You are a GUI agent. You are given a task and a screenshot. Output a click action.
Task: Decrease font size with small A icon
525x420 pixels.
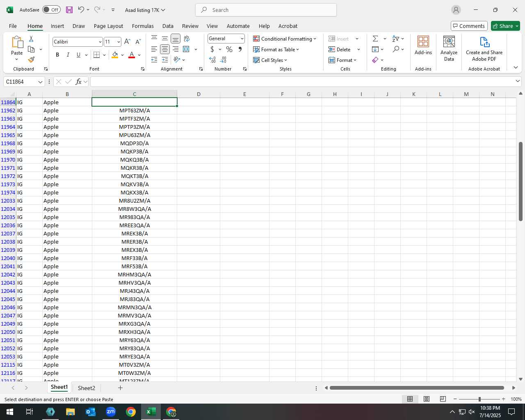pyautogui.click(x=138, y=42)
